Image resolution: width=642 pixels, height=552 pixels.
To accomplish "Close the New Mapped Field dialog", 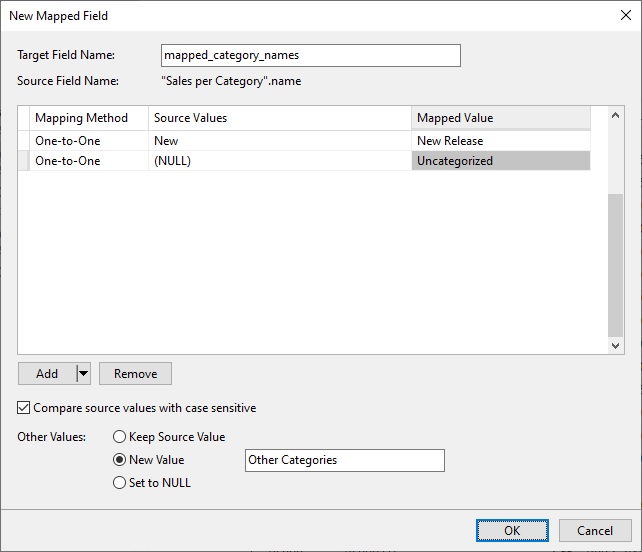I will pos(625,16).
